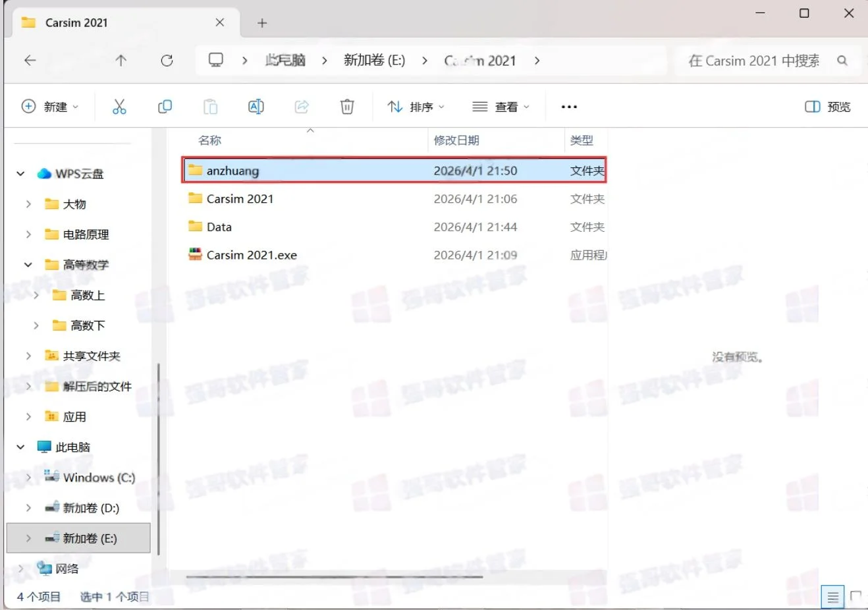This screenshot has width=868, height=610.
Task: Click 此电脑 in the address breadcrumb
Action: point(285,61)
